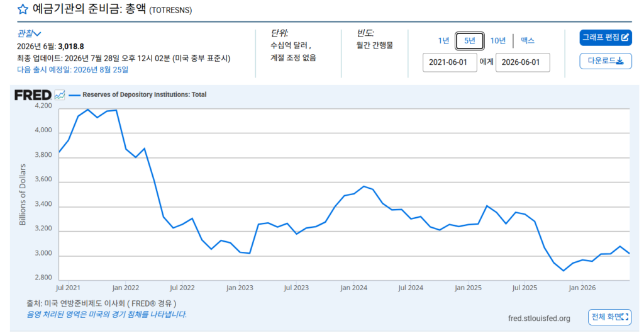Click the end date field 2026-06-01
The height and width of the screenshot is (333, 644).
(x=523, y=62)
